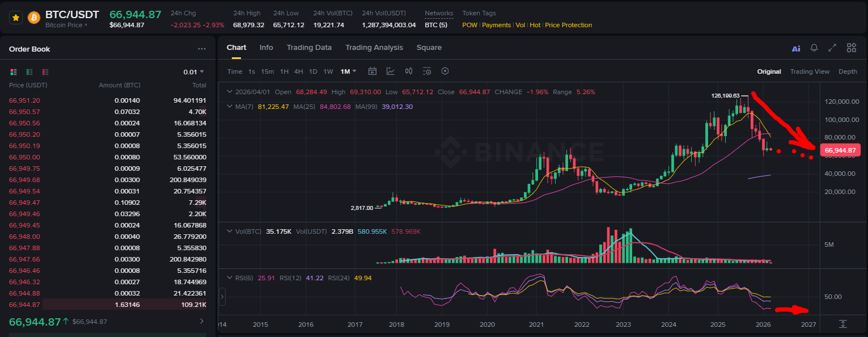Switch chart to Trading View mode
Image resolution: width=868 pixels, height=337 pixels.
point(810,71)
